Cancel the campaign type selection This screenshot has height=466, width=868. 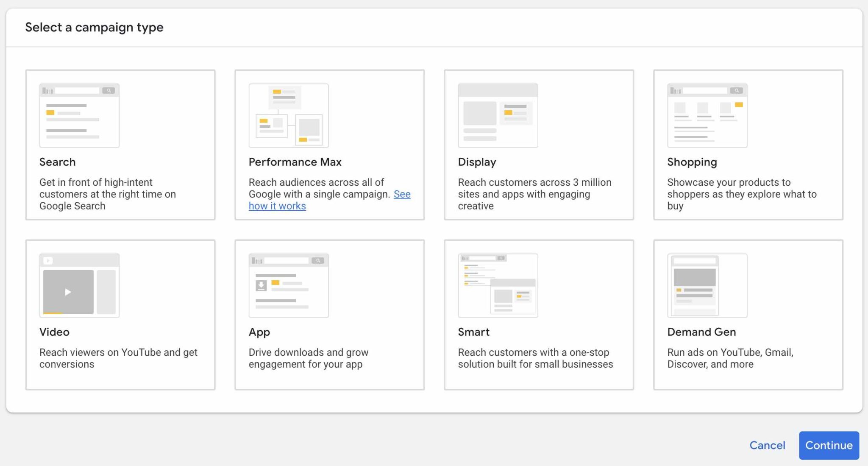(767, 445)
